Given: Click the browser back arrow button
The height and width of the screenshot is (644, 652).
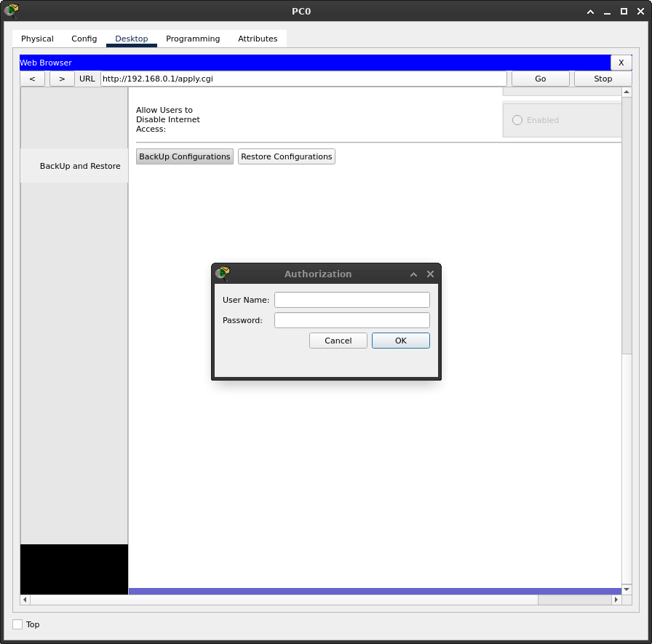Looking at the screenshot, I should coord(32,79).
